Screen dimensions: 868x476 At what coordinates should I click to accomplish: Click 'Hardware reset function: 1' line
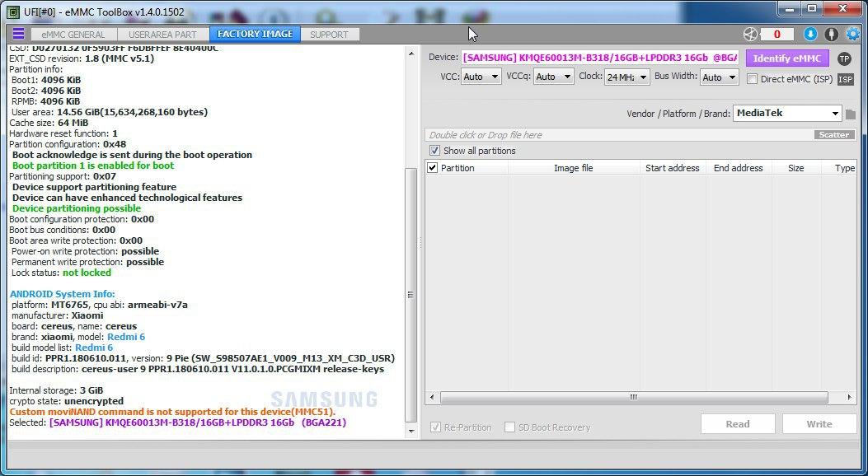pos(63,133)
